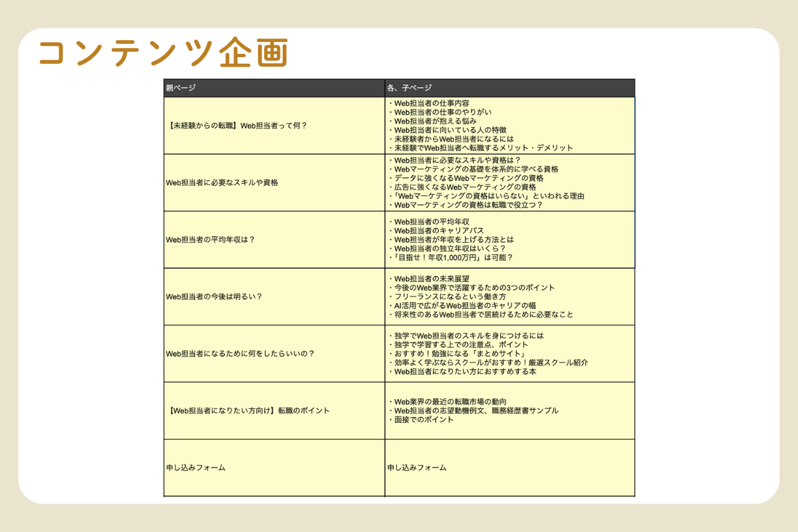Viewport: 798px width, 532px height.
Task: Click 申し込みフォーム in the 子ページ column
Action: tap(417, 467)
